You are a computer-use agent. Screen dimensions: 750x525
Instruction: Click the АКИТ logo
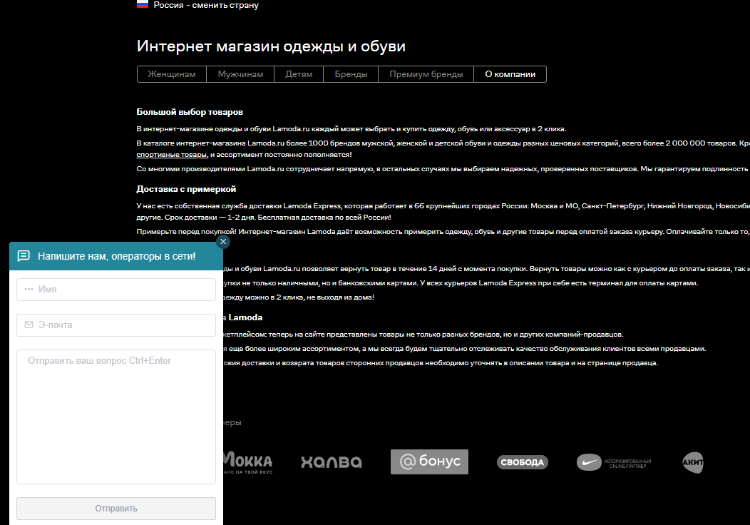coord(693,462)
